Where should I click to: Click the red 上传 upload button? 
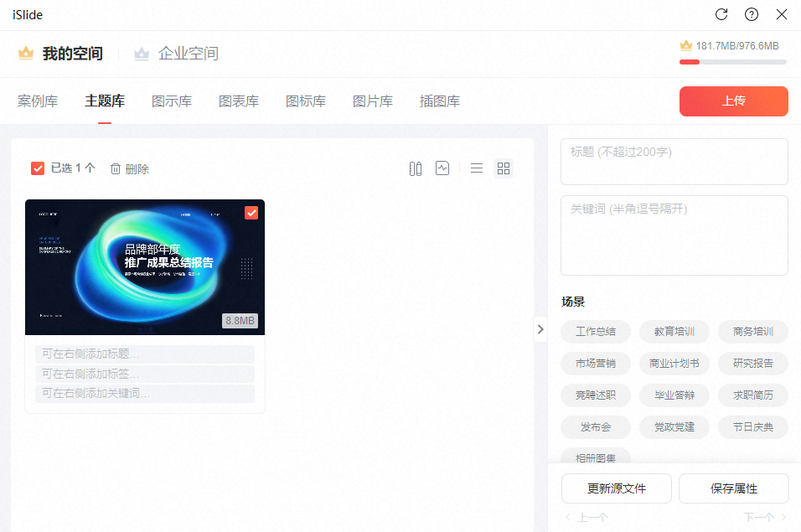pyautogui.click(x=733, y=101)
